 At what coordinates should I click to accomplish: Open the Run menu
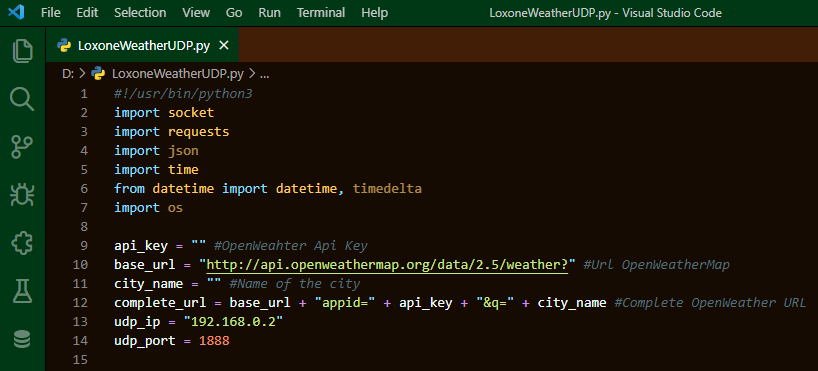click(x=270, y=13)
